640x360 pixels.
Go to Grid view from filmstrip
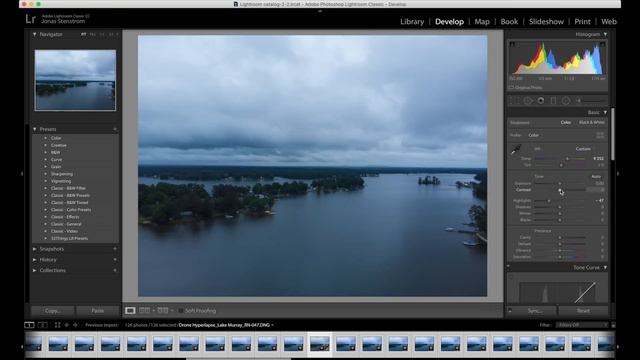click(x=57, y=325)
